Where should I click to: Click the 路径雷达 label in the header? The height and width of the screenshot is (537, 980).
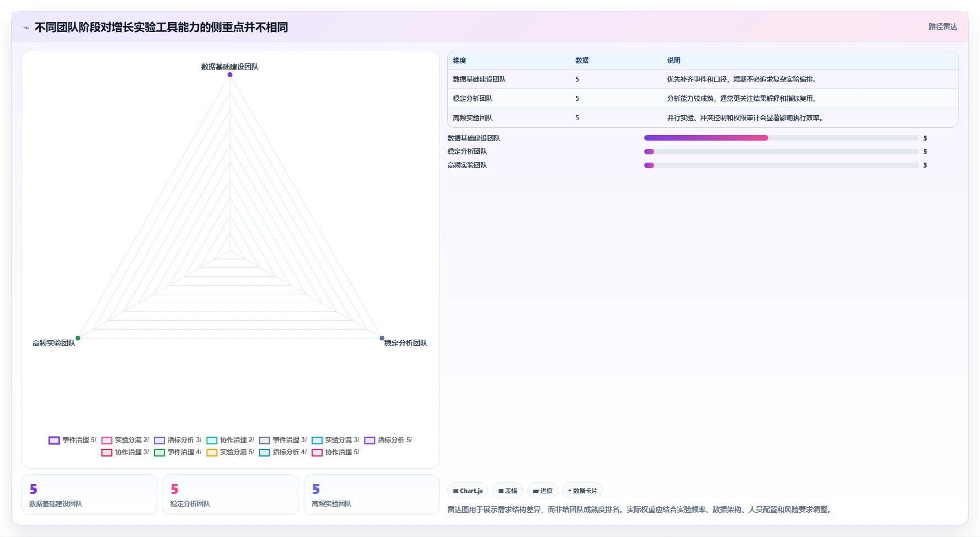click(x=942, y=26)
